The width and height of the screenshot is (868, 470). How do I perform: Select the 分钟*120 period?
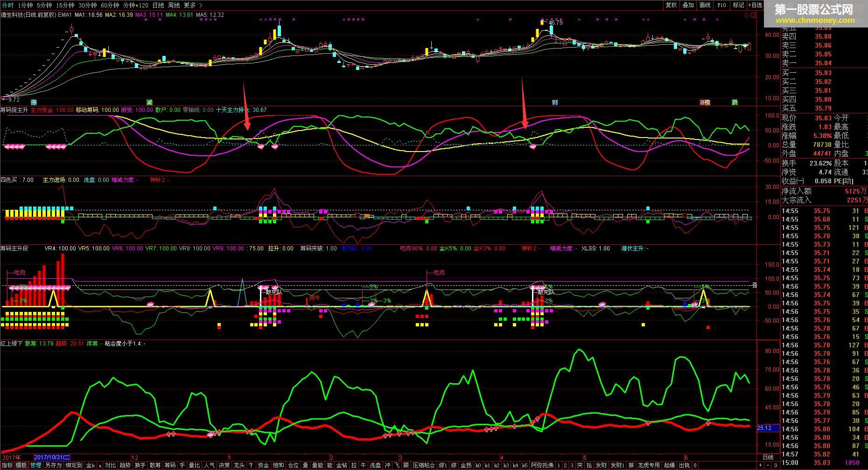click(136, 5)
